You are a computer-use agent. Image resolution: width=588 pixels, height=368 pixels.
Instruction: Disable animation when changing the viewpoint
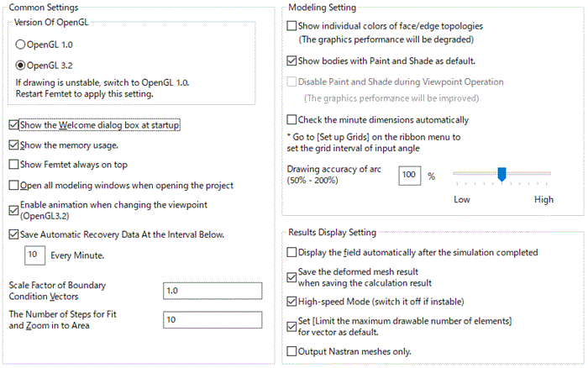click(x=13, y=210)
